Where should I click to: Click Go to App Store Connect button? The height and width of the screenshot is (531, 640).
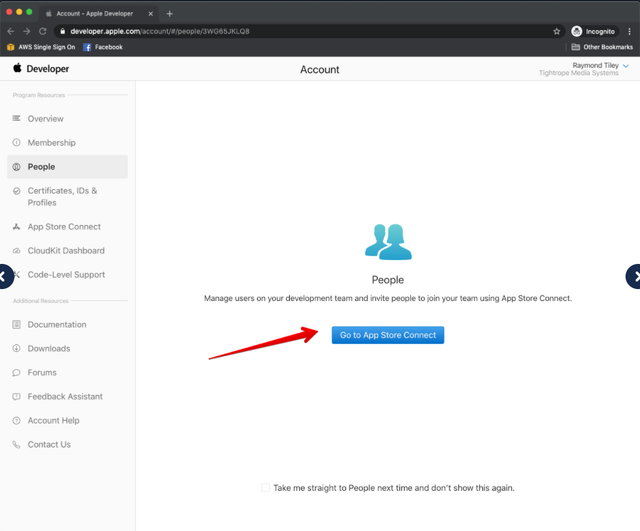[x=388, y=335]
